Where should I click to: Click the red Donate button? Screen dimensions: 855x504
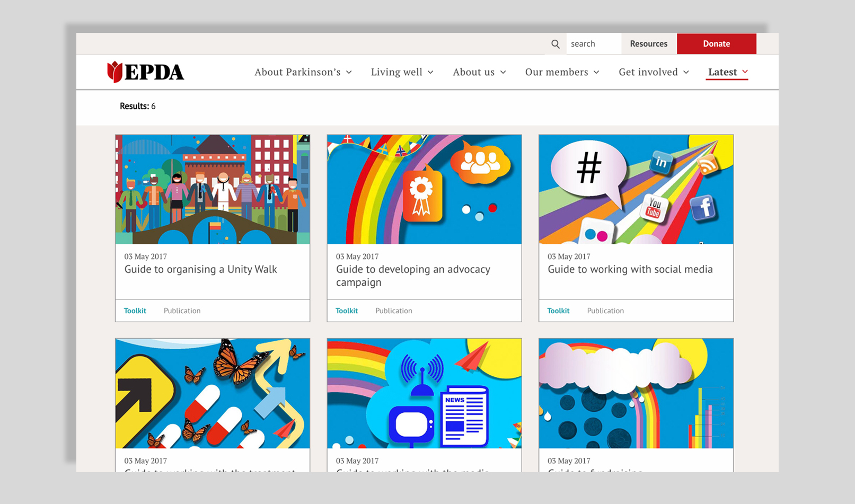click(x=717, y=44)
